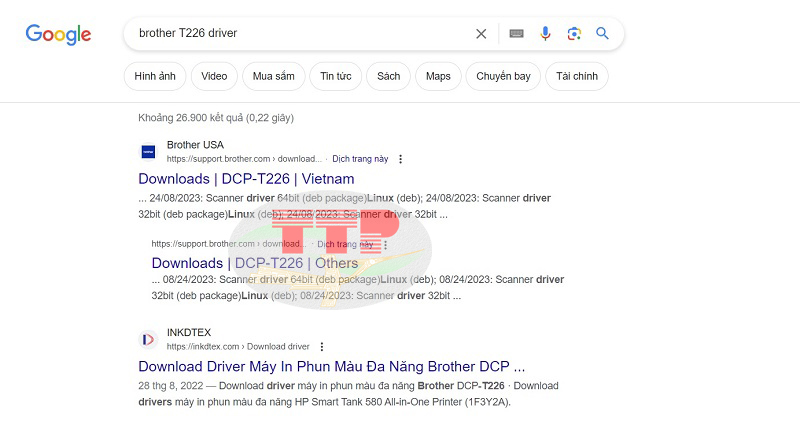Click the INKDTEX site favicon
The height and width of the screenshot is (432, 800).
pos(148,339)
